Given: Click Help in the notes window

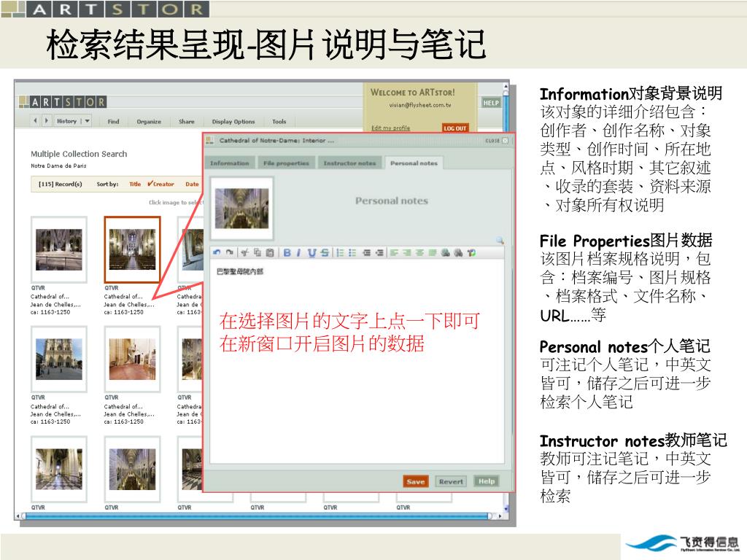Looking at the screenshot, I should point(487,481).
